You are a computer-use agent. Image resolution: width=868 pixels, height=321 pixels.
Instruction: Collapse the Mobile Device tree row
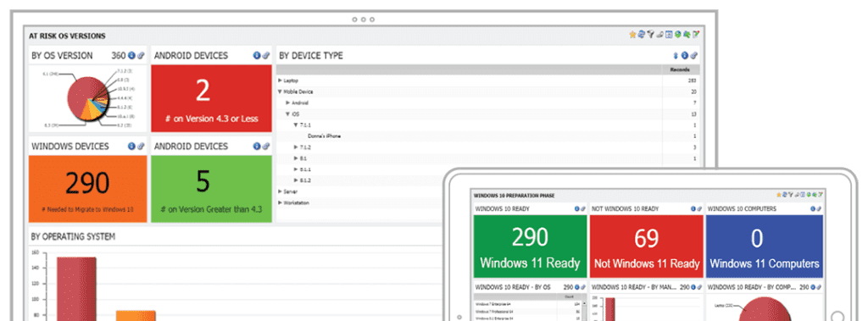(x=280, y=91)
